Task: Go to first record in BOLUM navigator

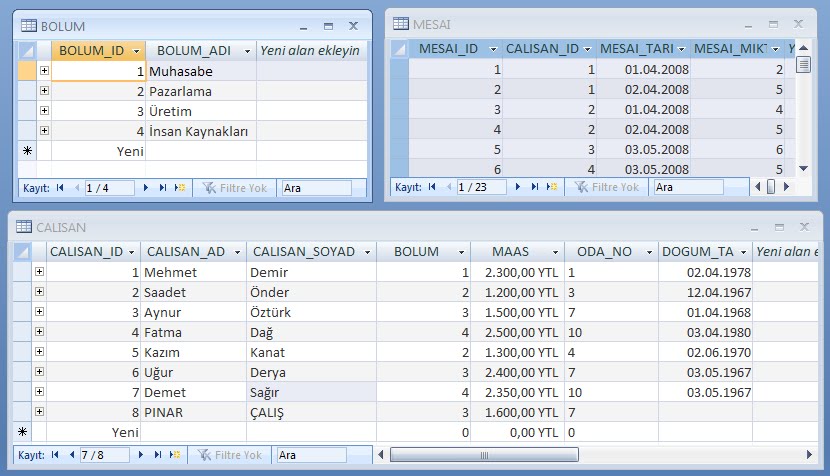Action: click(x=60, y=187)
